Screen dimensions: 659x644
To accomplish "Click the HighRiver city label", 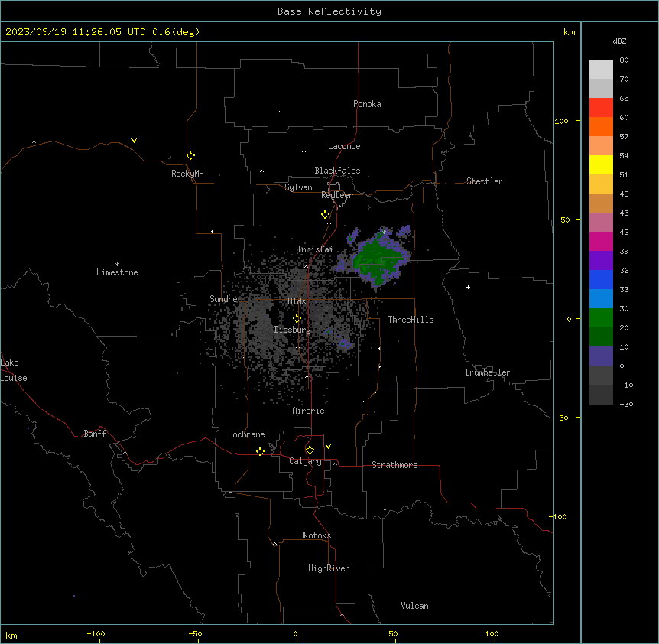I will coord(329,568).
